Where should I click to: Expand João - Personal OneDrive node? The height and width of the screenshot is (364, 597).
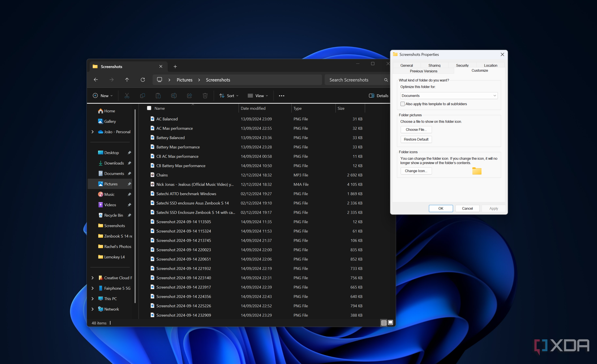pos(92,132)
